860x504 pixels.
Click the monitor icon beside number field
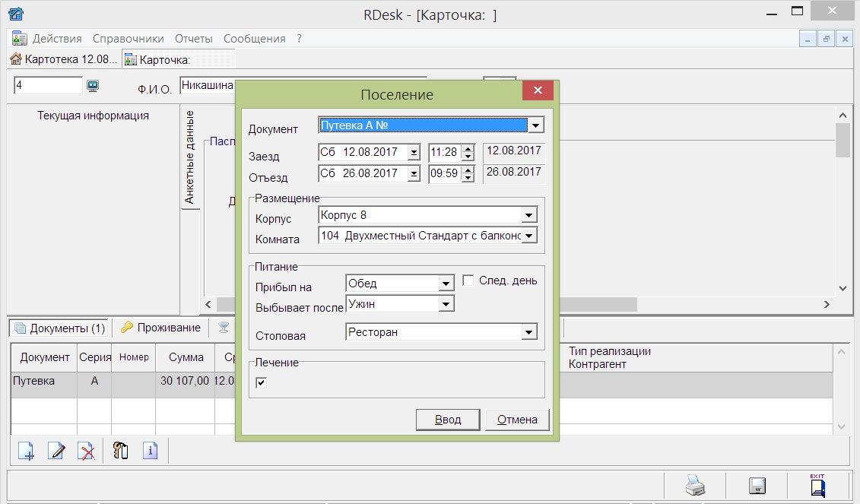point(93,86)
